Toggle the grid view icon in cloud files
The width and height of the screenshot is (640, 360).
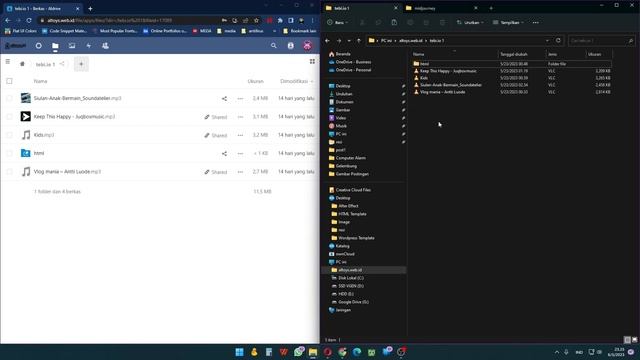(x=312, y=62)
